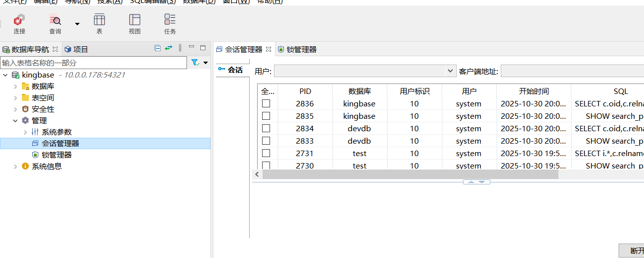The height and width of the screenshot is (258, 644).
Task: Click the navigator filter funnel icon
Action: (x=195, y=63)
